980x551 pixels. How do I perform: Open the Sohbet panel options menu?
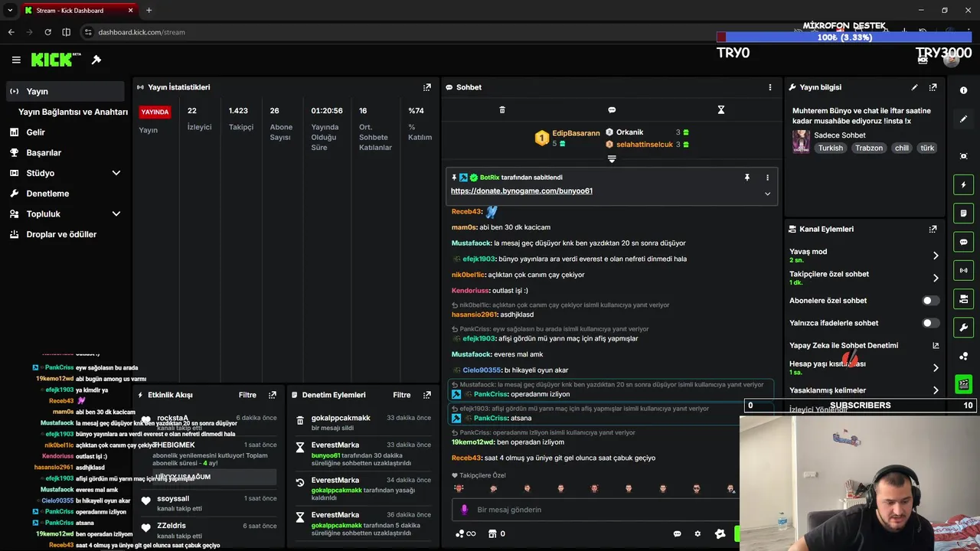(769, 87)
